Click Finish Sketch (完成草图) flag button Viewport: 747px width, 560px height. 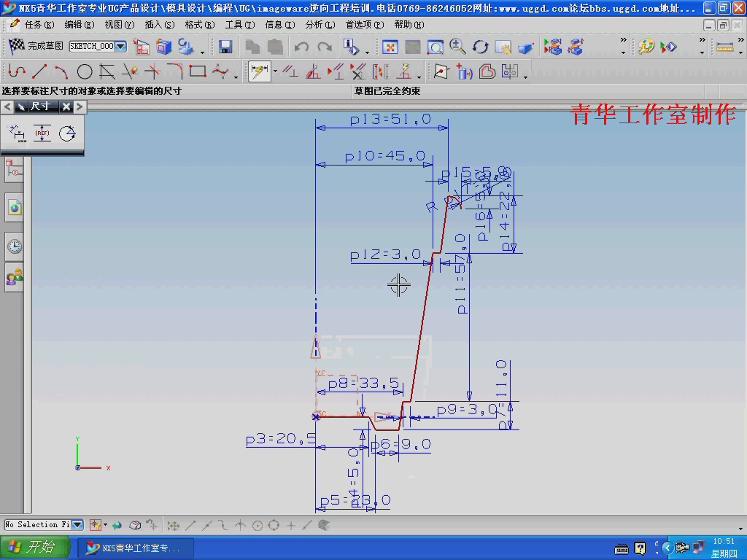point(36,46)
